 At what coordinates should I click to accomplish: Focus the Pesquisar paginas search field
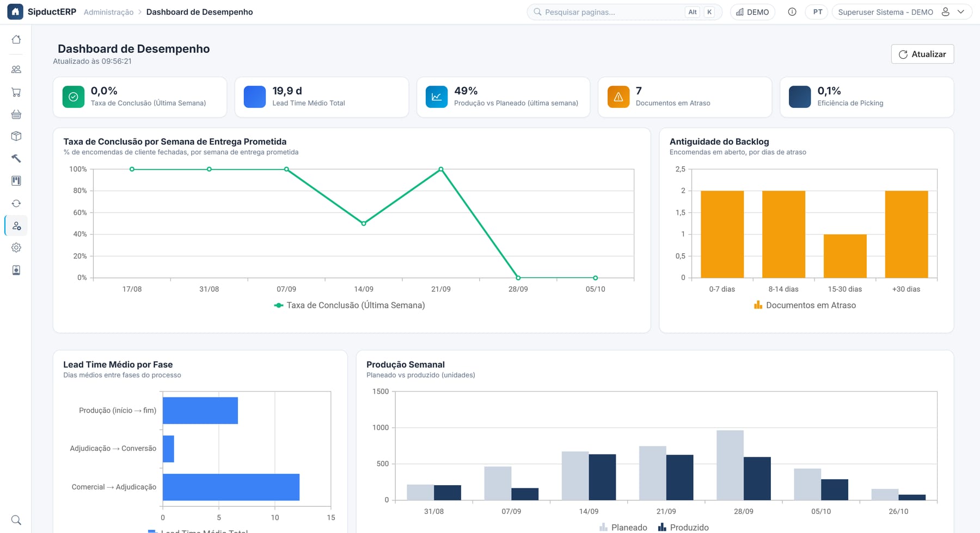(x=624, y=12)
